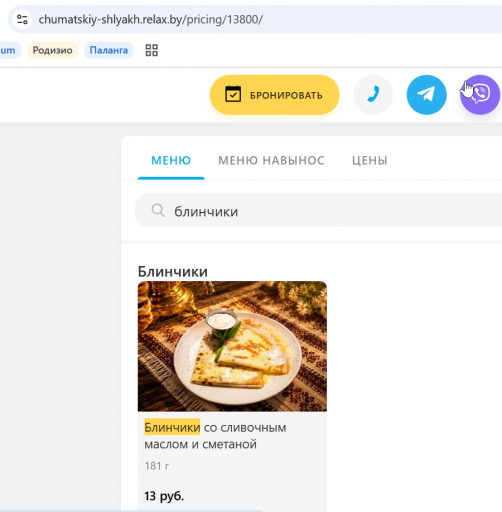Click the calendar icon on Бронировать
This screenshot has height=512, width=502.
pos(233,94)
